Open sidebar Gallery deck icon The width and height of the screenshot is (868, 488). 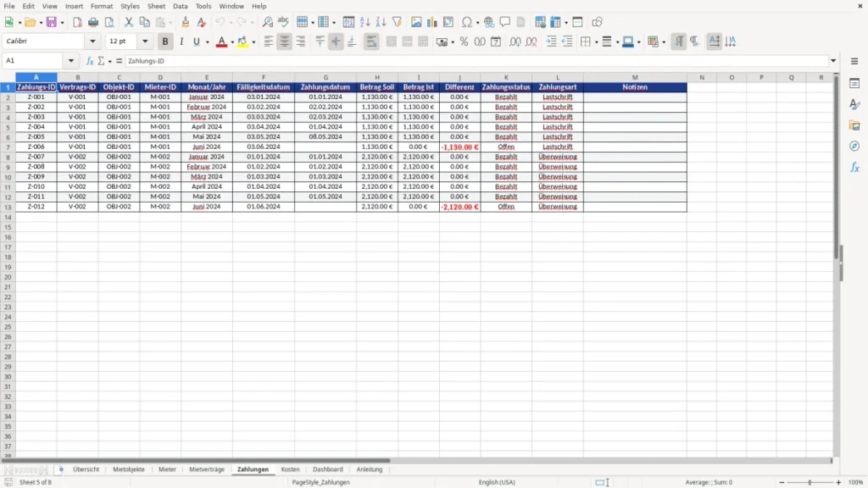[x=854, y=125]
